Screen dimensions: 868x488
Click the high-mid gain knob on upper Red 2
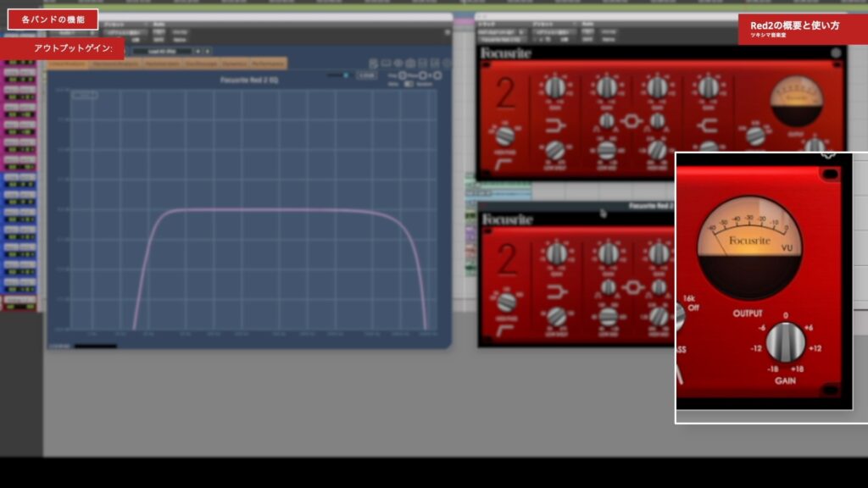657,87
